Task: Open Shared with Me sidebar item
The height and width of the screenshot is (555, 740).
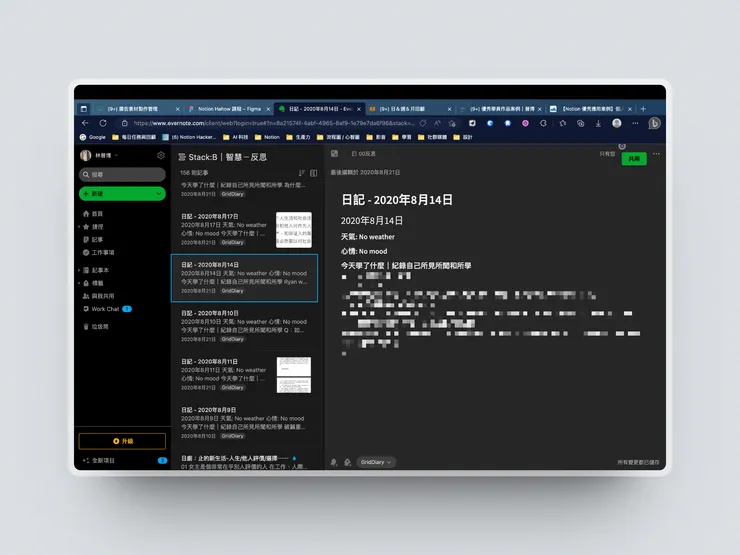Action: pos(99,296)
